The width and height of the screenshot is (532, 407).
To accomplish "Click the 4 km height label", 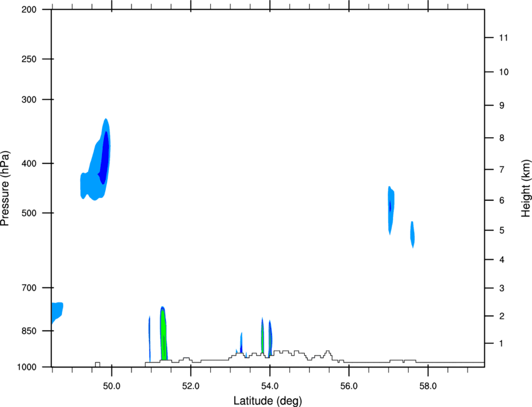I will pos(501,260).
